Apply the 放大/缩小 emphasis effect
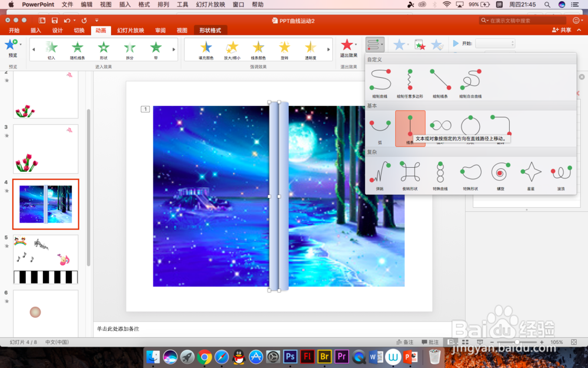This screenshot has width=588, height=368. tap(232, 50)
